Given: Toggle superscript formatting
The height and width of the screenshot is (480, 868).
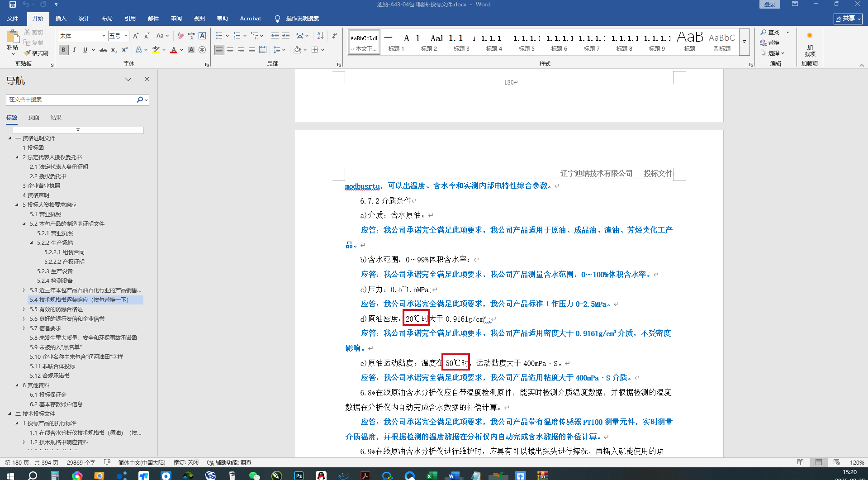Looking at the screenshot, I should point(125,50).
